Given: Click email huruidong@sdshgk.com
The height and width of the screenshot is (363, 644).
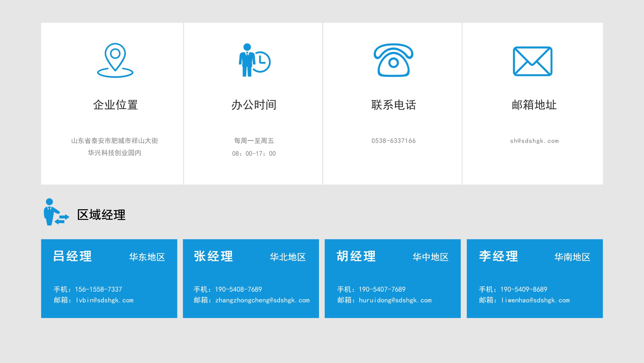Looking at the screenshot, I should click(x=395, y=300).
